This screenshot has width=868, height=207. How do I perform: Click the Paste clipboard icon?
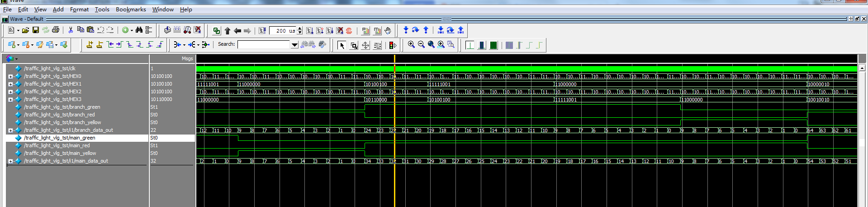[90, 30]
